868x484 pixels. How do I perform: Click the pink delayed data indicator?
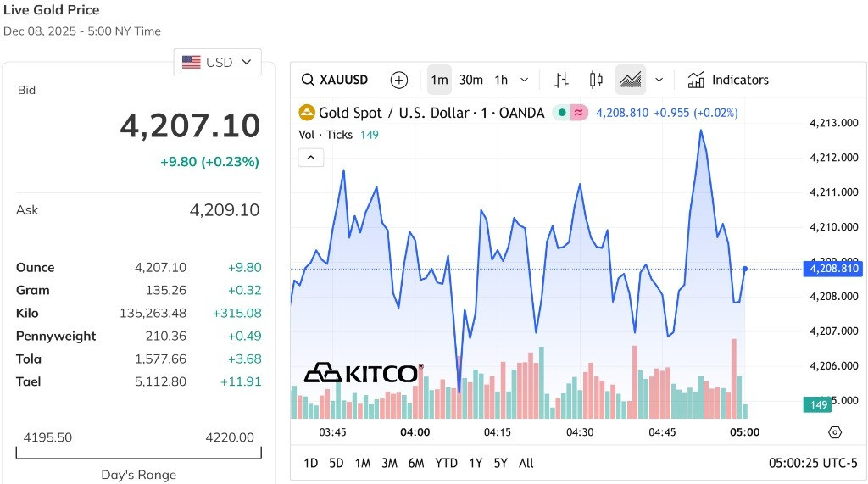pos(578,113)
